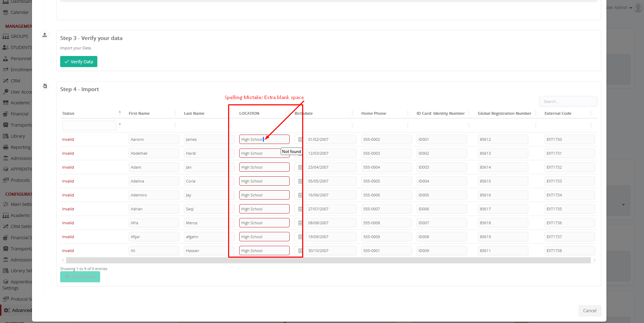Focus the table Search field
The height and width of the screenshot is (323, 644).
pos(568,102)
